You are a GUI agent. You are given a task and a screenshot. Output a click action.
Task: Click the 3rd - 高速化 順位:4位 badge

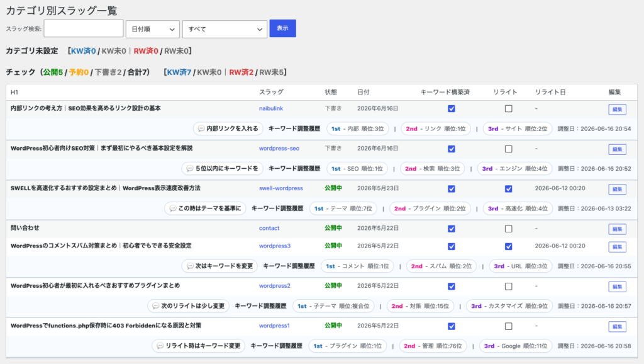pos(518,208)
